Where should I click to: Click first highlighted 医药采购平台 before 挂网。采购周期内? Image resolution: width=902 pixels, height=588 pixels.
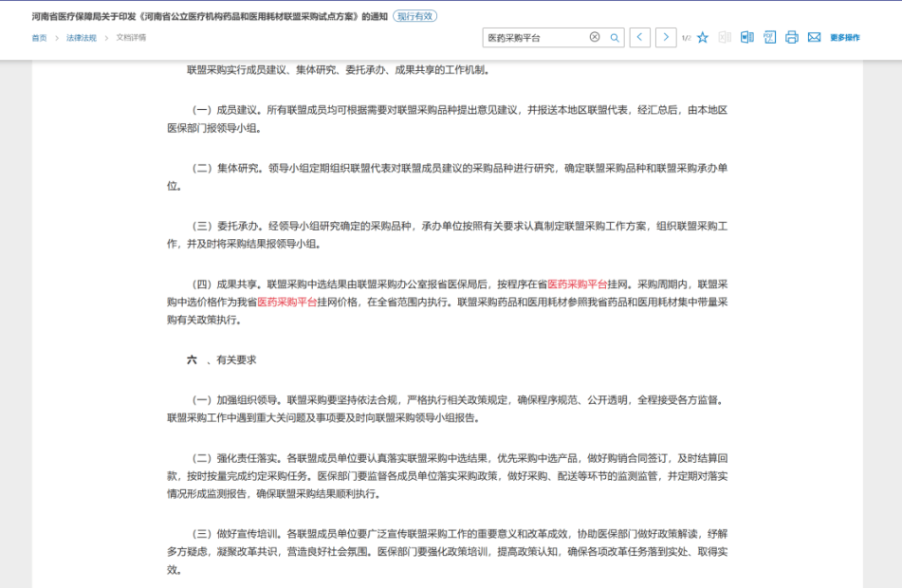pos(577,285)
